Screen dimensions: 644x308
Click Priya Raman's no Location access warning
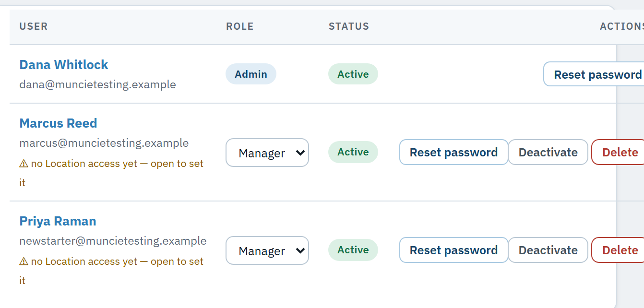tap(111, 271)
